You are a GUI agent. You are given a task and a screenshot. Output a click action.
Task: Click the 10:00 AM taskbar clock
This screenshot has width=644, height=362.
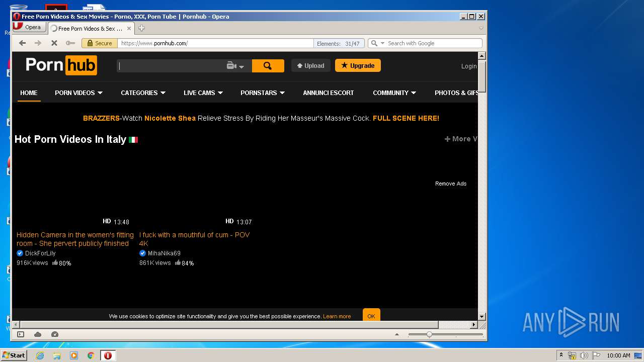click(x=618, y=355)
